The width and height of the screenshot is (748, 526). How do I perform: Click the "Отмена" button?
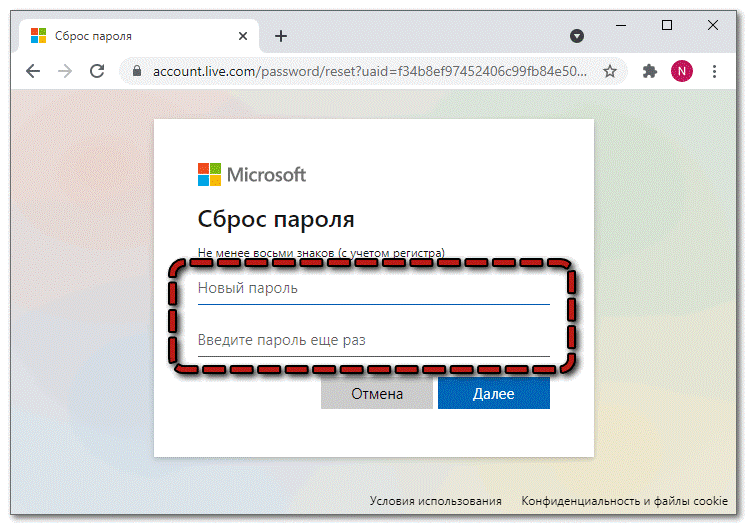[377, 393]
